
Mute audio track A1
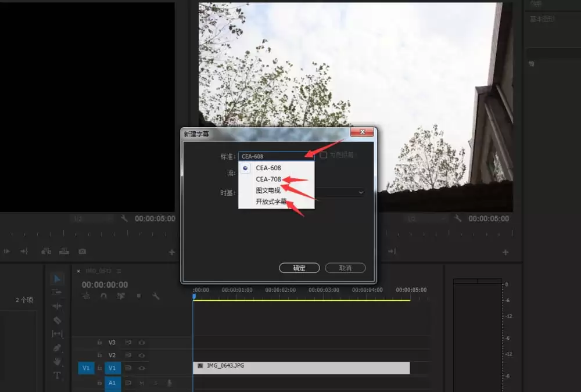(141, 383)
